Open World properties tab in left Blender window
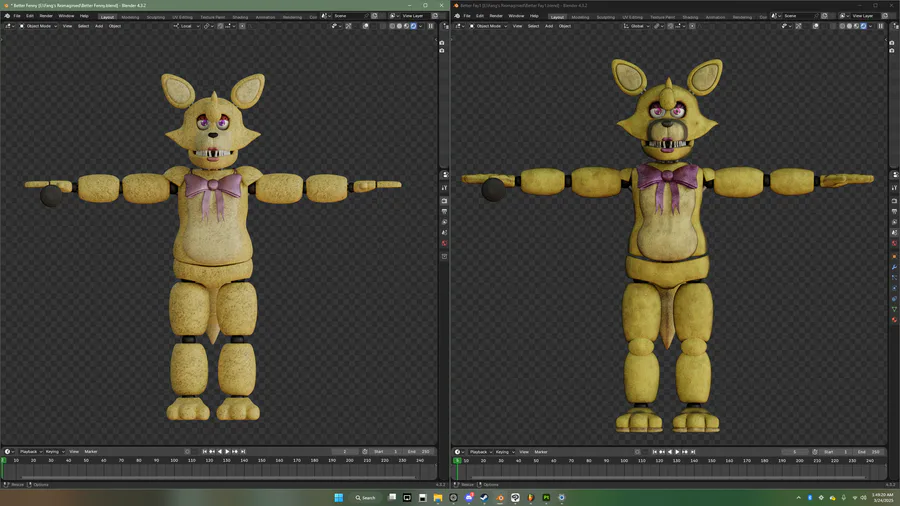 [444, 243]
